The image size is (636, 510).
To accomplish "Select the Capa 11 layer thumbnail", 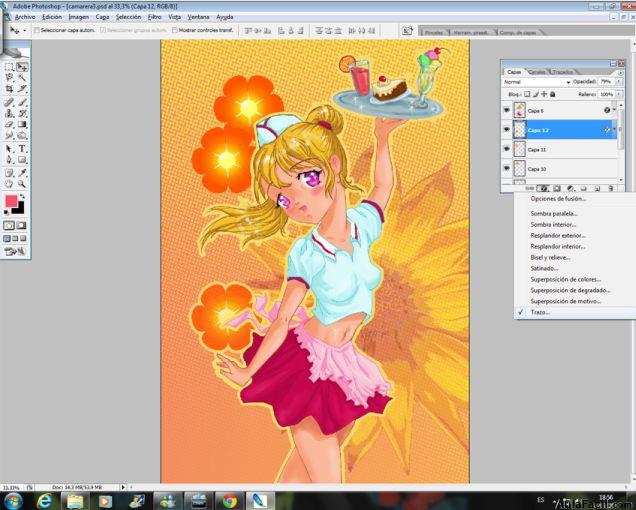I will click(519, 149).
